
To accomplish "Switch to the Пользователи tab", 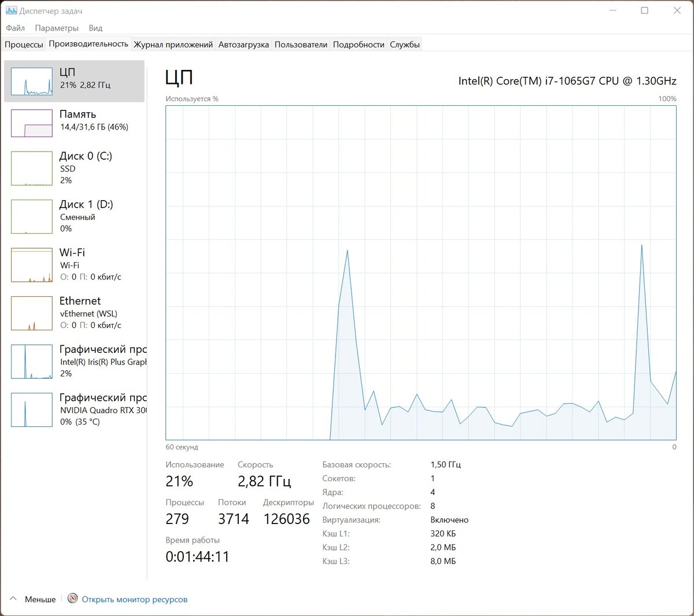I will [x=301, y=45].
